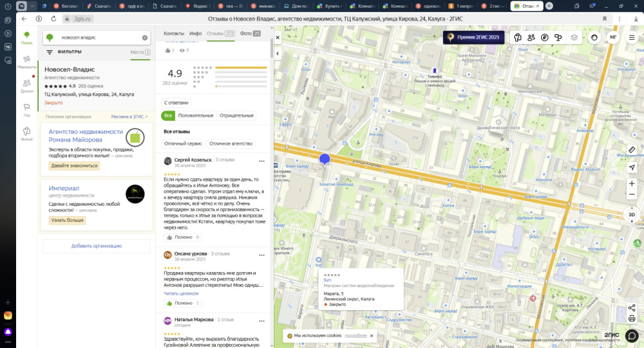Switch to the Отзывы 272 tab
This screenshot has width=644, height=348.
(x=220, y=33)
